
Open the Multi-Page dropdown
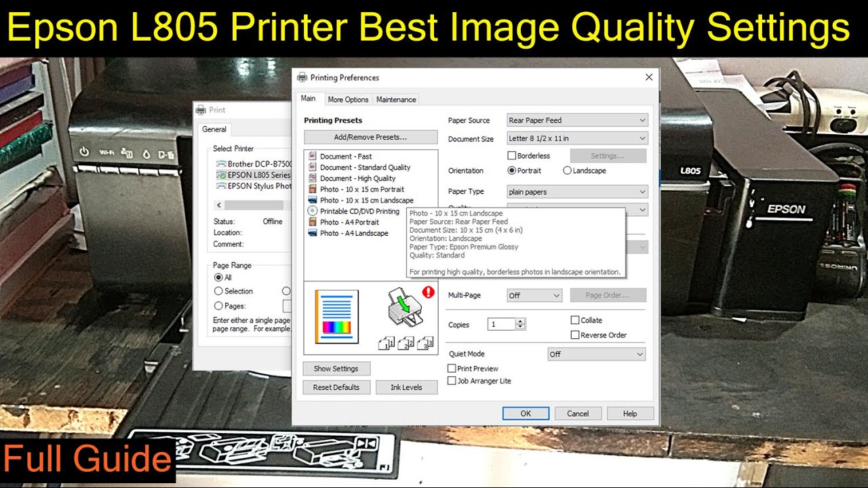534,296
